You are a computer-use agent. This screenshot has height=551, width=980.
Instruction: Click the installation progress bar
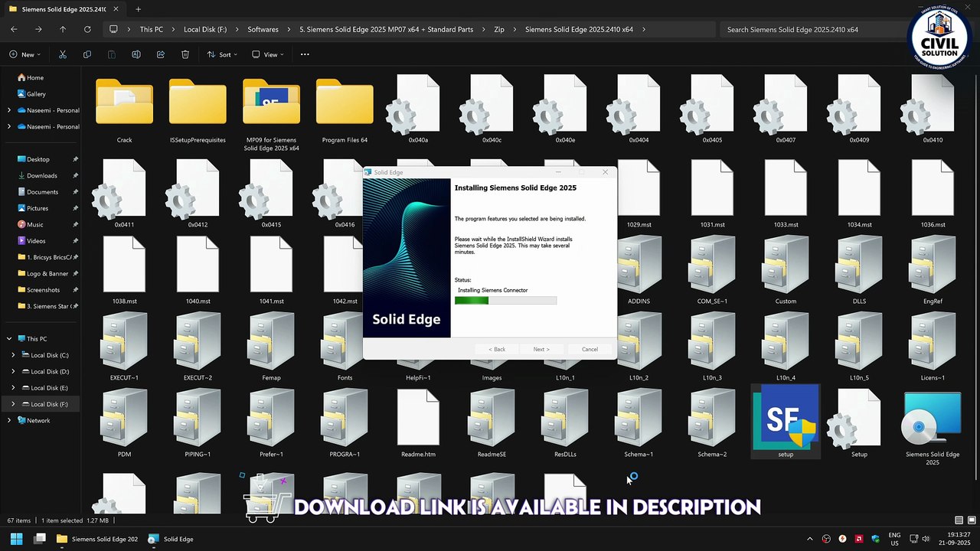tap(505, 300)
